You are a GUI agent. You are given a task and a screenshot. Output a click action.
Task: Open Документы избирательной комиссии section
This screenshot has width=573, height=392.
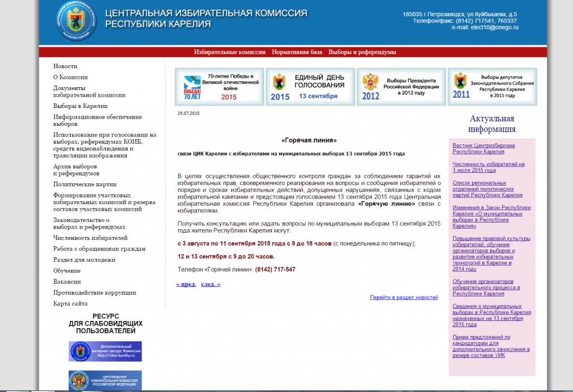point(89,91)
